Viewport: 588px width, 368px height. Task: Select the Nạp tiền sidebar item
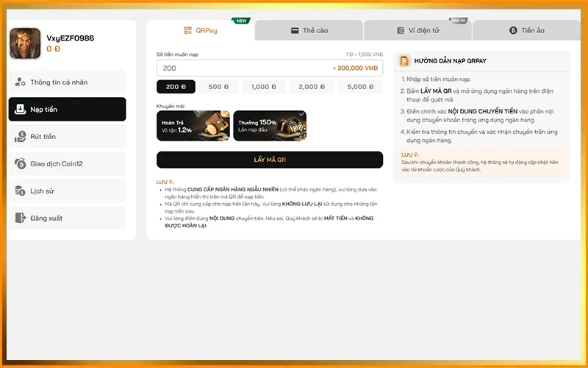(67, 110)
